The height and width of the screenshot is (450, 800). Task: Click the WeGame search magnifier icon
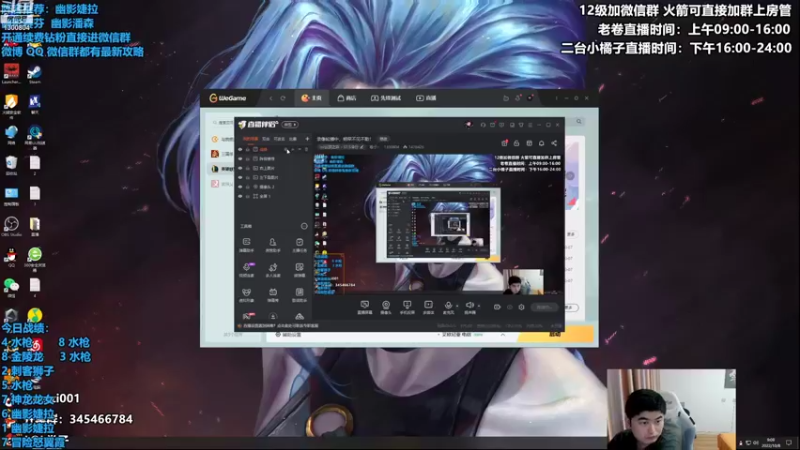click(x=579, y=121)
